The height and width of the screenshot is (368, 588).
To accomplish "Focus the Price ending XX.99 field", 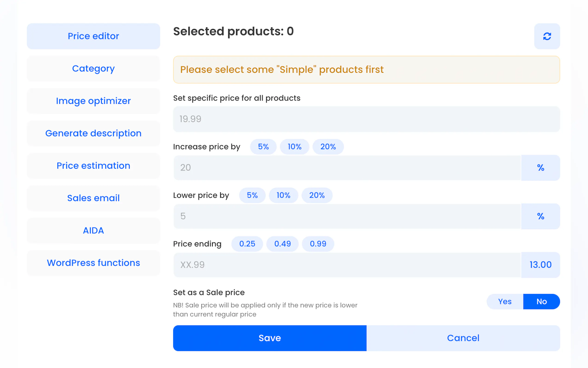I will pos(347,265).
